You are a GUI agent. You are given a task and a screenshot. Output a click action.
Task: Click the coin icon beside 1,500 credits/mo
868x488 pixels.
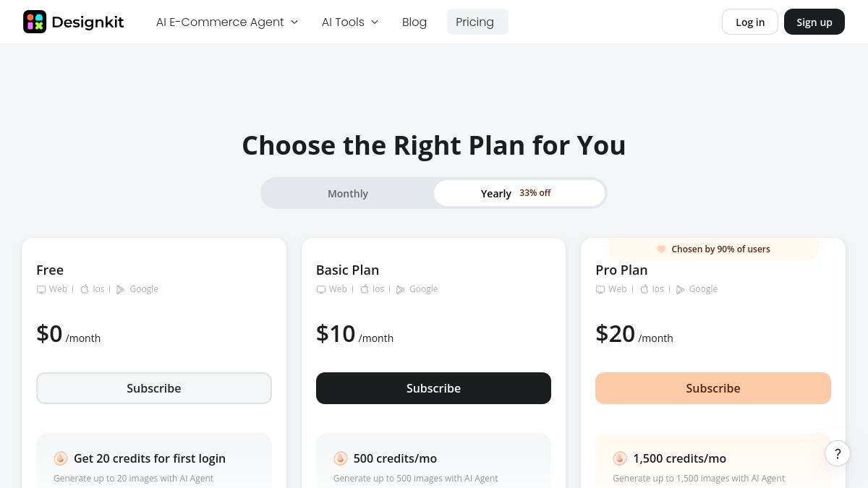620,458
